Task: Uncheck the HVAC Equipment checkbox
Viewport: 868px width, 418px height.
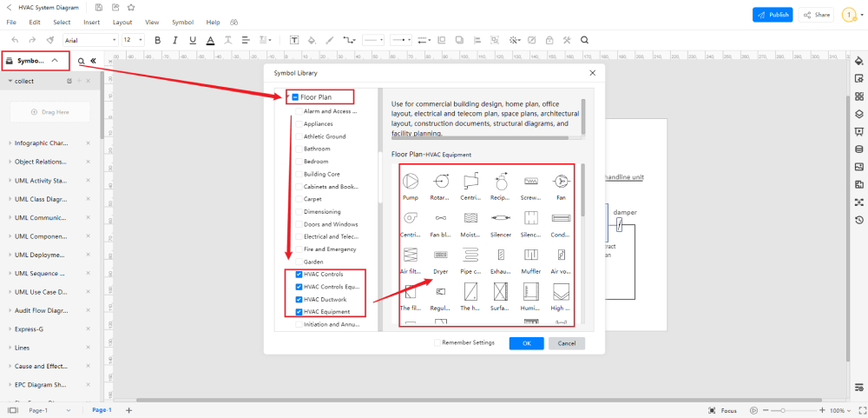Action: pyautogui.click(x=299, y=312)
